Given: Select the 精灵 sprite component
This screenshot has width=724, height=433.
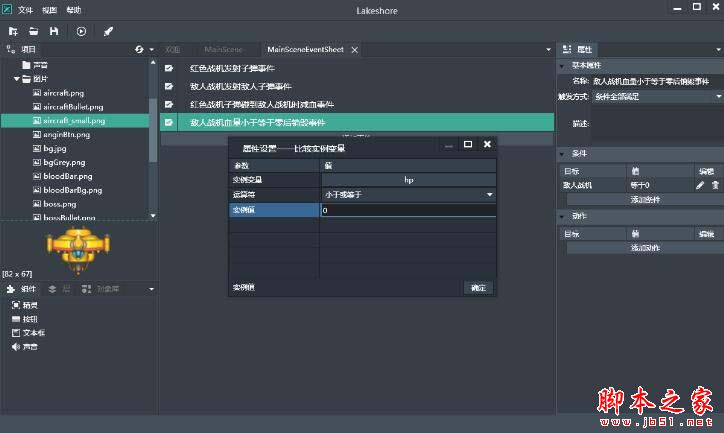Looking at the screenshot, I should click(x=25, y=305).
